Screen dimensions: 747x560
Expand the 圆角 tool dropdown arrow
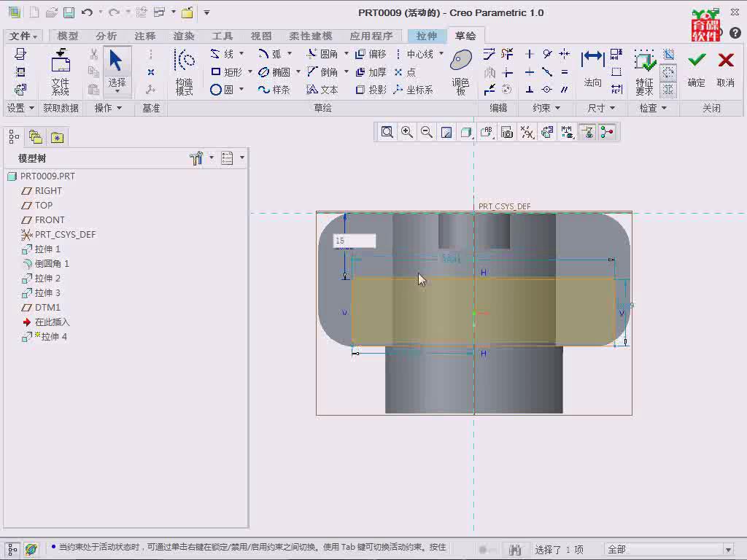[347, 53]
